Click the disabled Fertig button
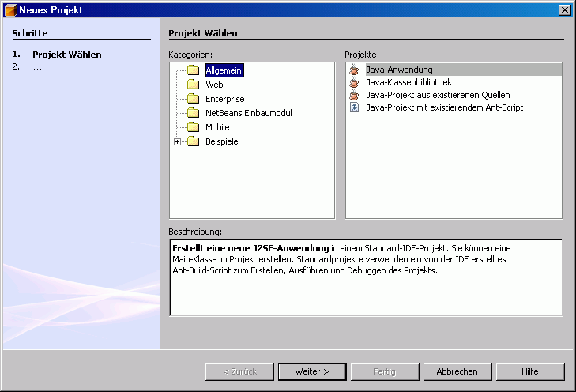Screen dimensions: 576x392 pos(385,371)
